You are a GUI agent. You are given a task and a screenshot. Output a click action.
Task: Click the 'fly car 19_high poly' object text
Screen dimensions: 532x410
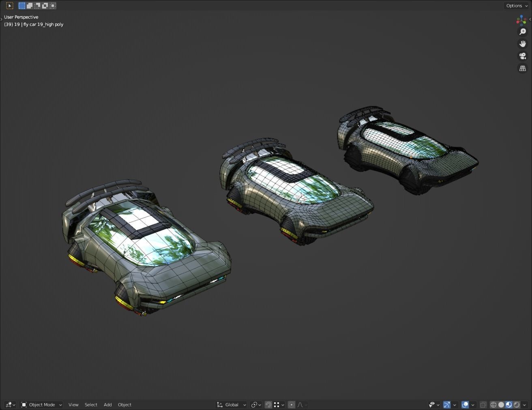43,24
